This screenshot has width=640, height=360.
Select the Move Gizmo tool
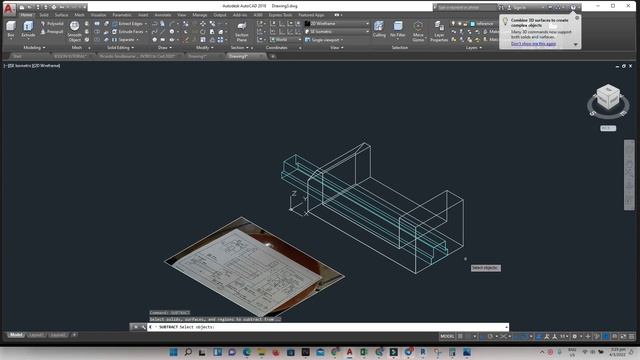pyautogui.click(x=418, y=31)
